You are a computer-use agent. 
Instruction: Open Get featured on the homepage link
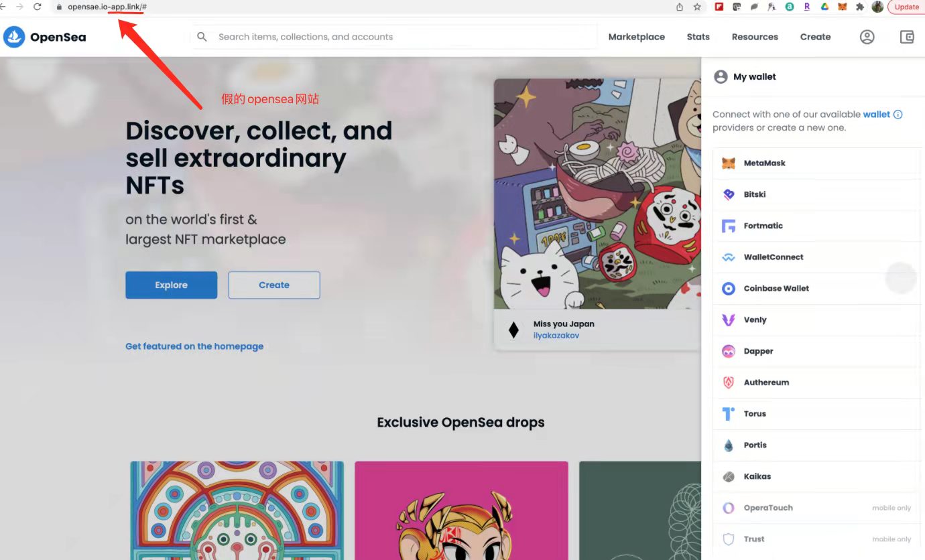pos(194,346)
